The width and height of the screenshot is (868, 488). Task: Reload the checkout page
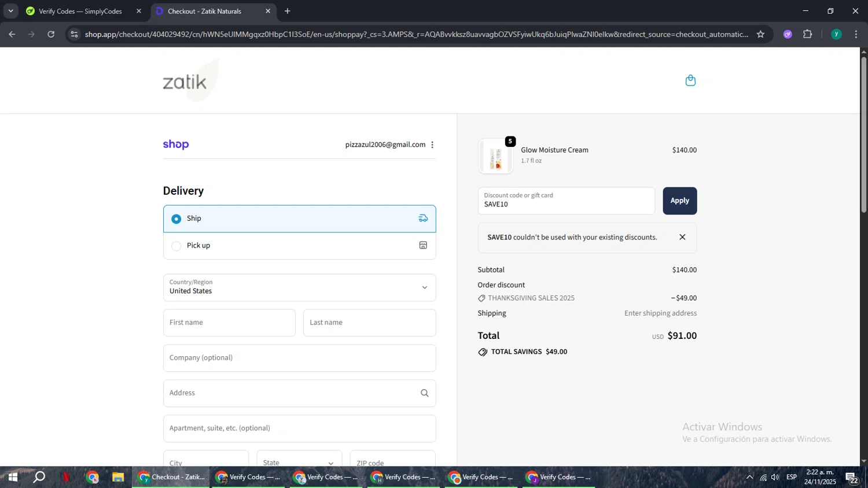(51, 34)
